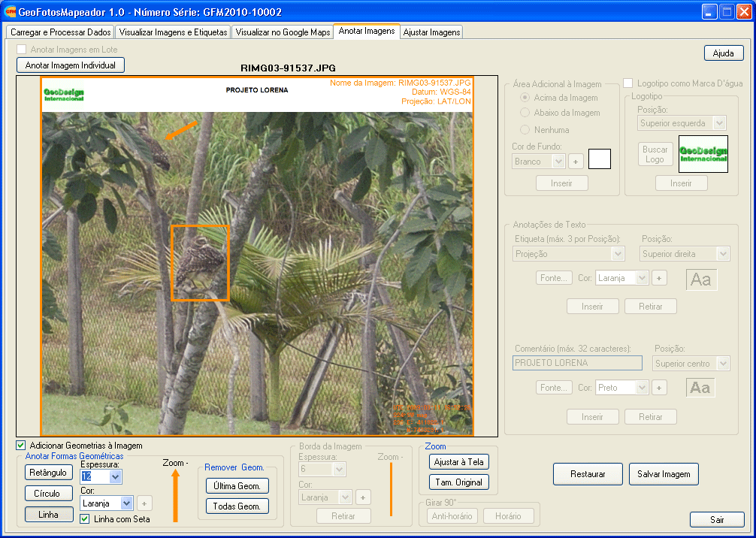Expand the geometry Cor Laranja dropdown

pos(126,503)
